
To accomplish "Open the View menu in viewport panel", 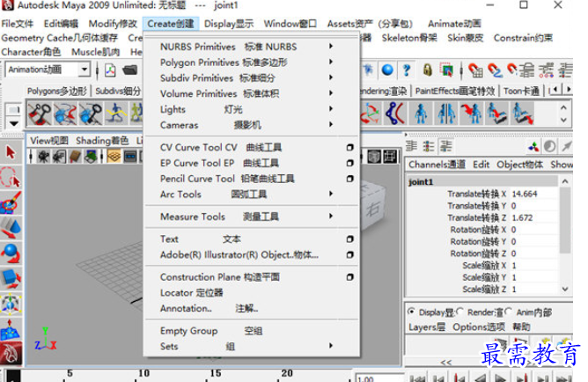I will click(49, 141).
